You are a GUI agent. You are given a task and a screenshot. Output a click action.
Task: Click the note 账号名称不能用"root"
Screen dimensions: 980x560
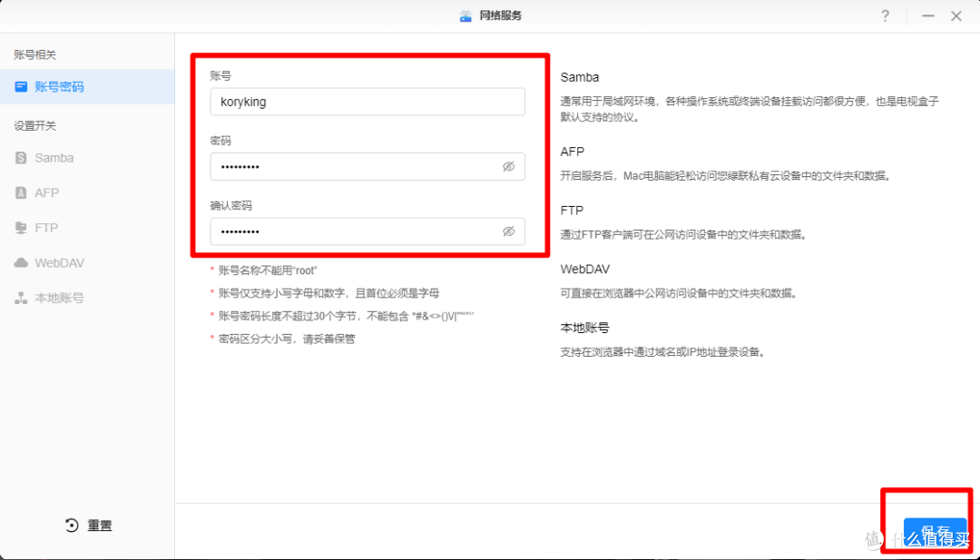pyautogui.click(x=268, y=270)
